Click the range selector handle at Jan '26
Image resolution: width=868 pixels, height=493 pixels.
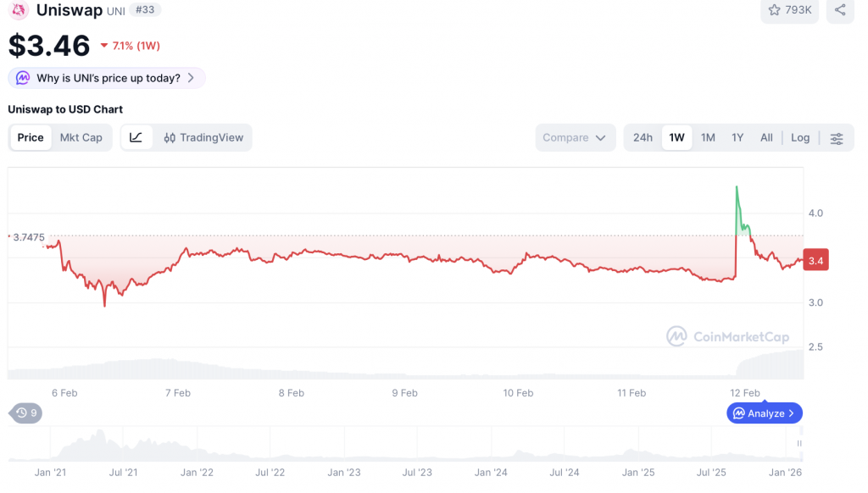tap(799, 443)
